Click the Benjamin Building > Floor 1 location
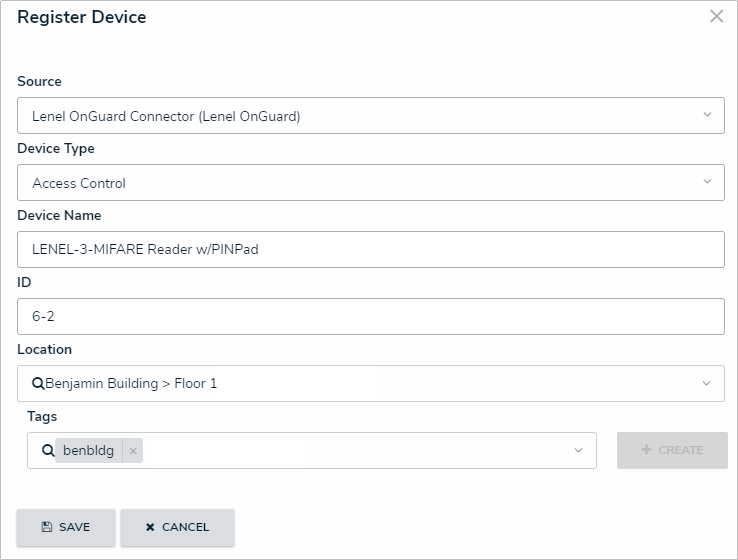The image size is (738, 560). pos(131,383)
